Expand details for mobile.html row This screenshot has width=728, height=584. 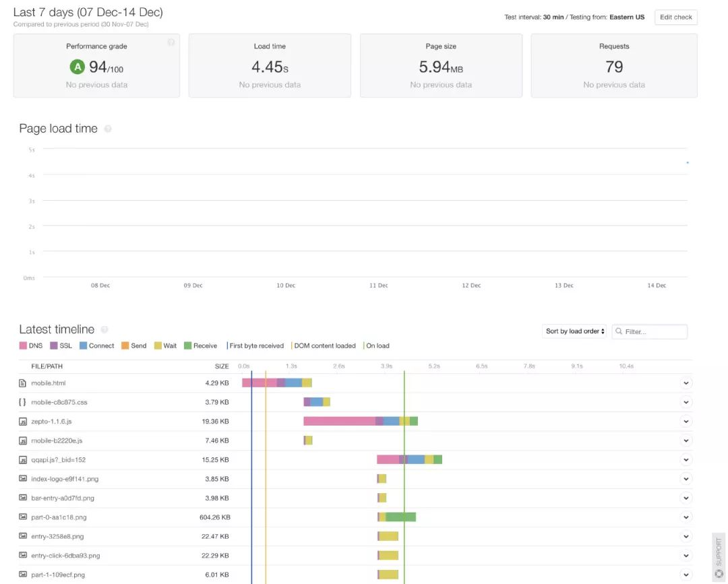[x=686, y=383]
